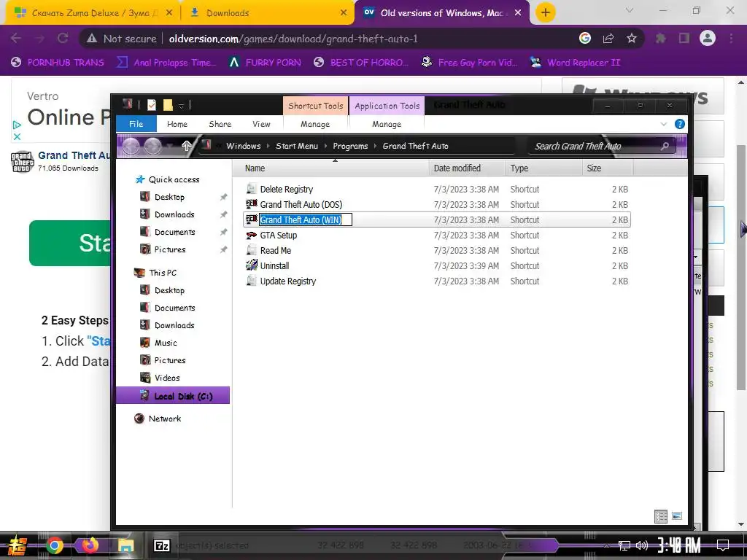
Task: Open Chrome extensions puzzle icon
Action: [x=660, y=39]
